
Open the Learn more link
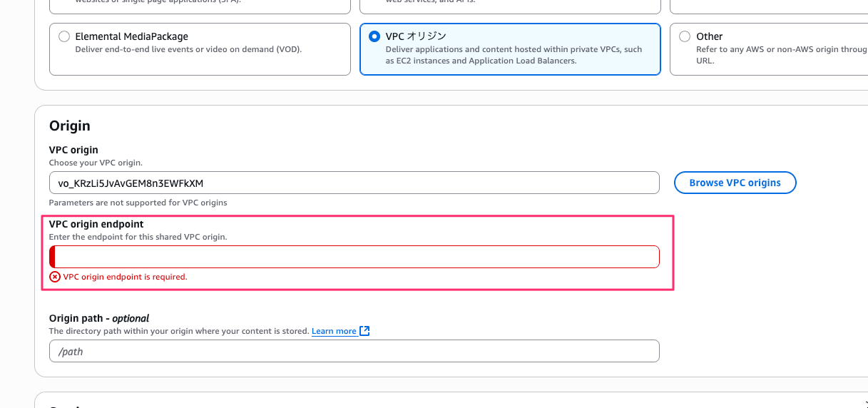point(334,331)
